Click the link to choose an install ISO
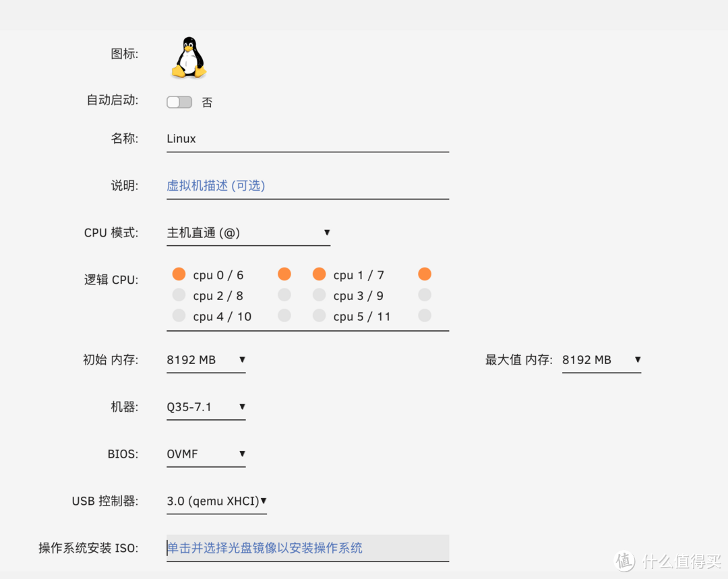 click(x=265, y=548)
